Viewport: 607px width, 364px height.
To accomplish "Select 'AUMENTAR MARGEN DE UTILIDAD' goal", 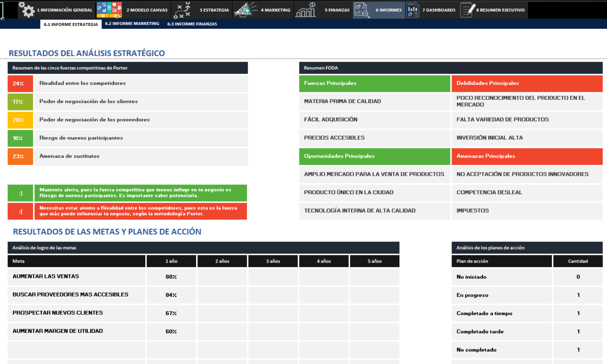I will coord(76,332).
